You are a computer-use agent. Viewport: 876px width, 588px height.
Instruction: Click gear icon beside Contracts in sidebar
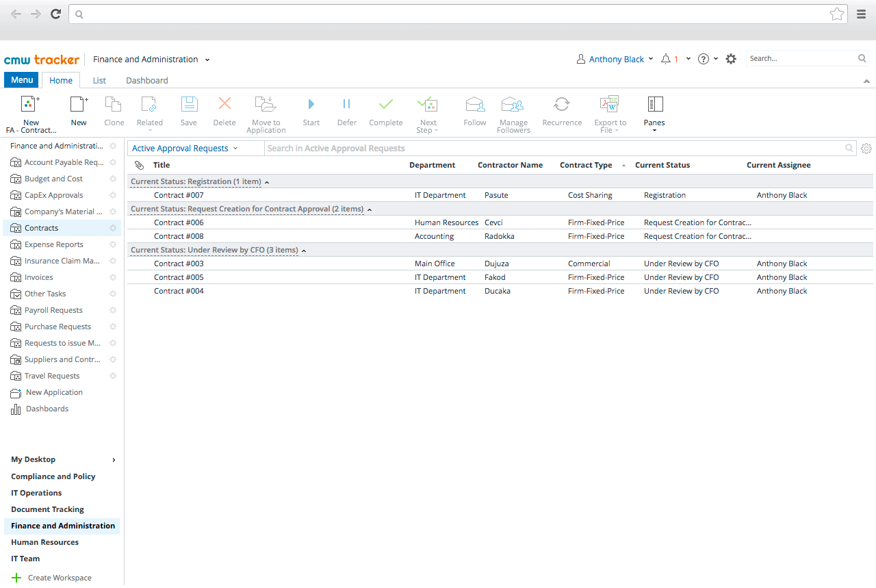(113, 228)
